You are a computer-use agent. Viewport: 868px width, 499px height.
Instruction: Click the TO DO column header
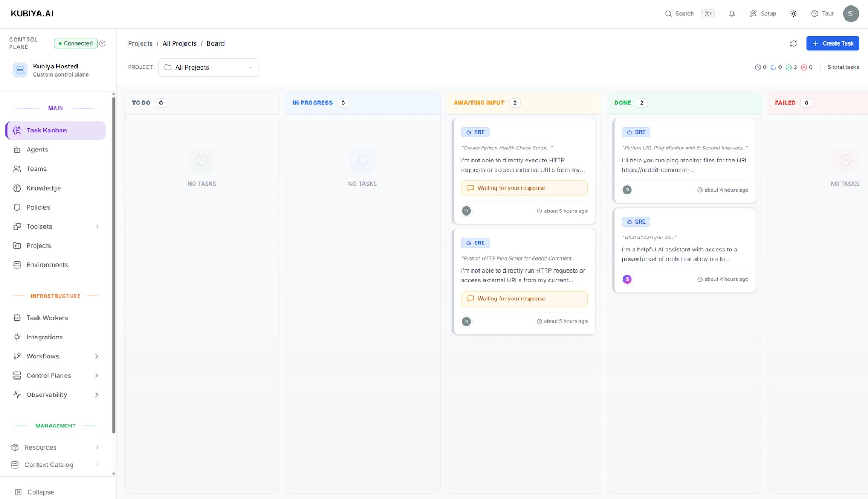tap(202, 103)
